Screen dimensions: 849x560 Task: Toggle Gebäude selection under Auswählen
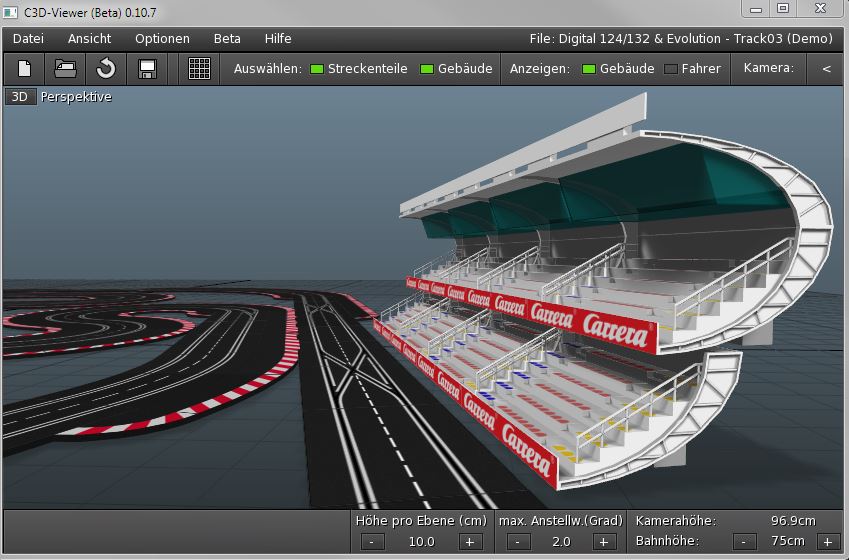click(427, 69)
